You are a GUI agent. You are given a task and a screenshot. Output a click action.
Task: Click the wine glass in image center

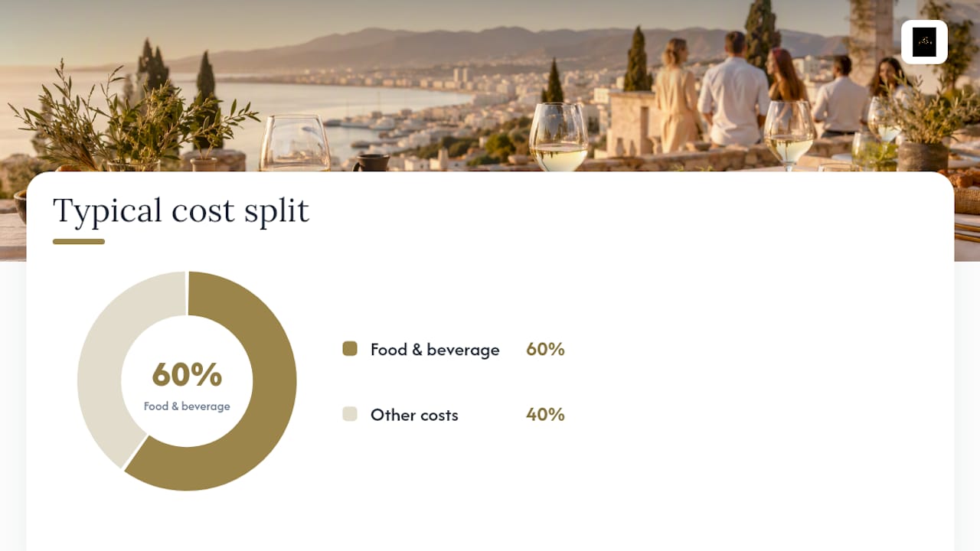coord(558,136)
